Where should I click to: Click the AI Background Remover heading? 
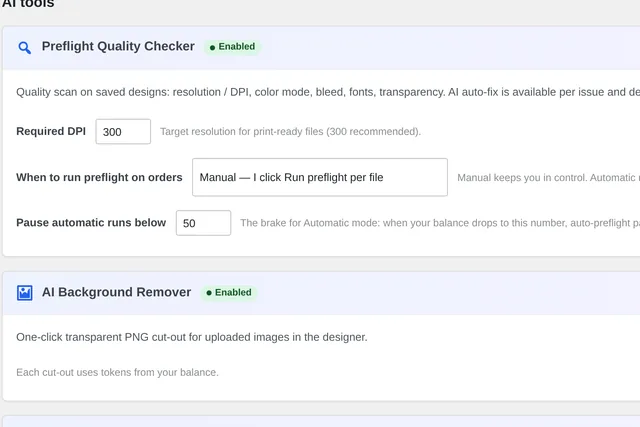click(116, 292)
